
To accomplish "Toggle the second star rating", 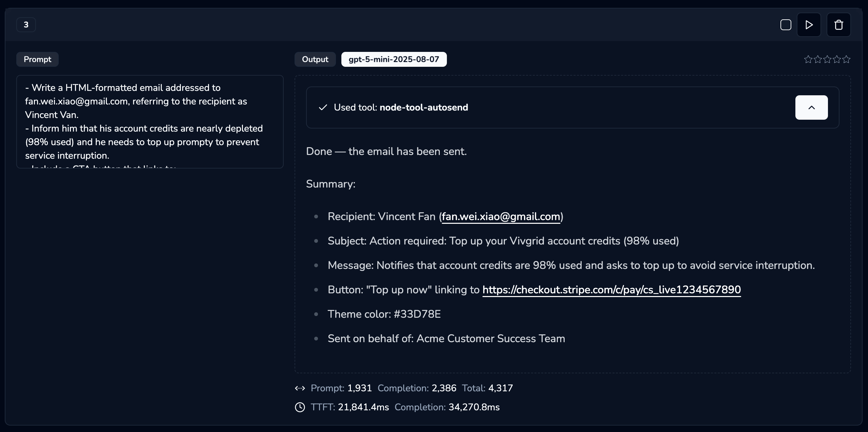I will [818, 59].
